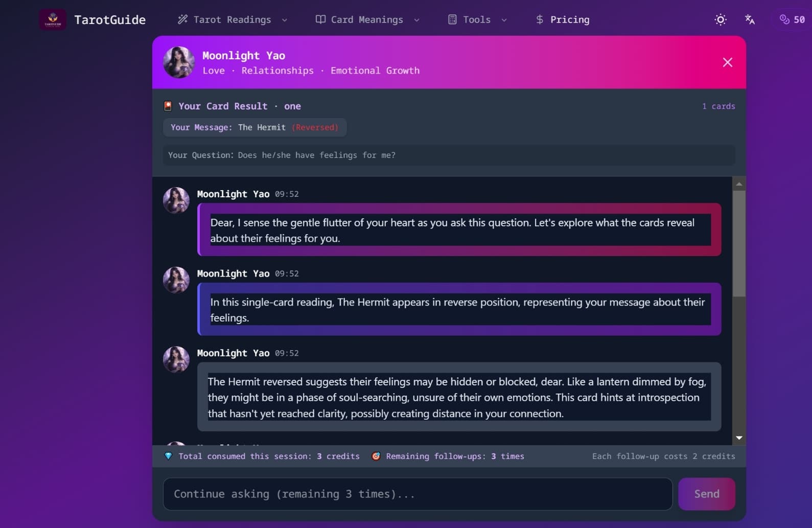The width and height of the screenshot is (812, 528).
Task: Click the red card icon beside Your Card Result
Action: click(x=168, y=105)
